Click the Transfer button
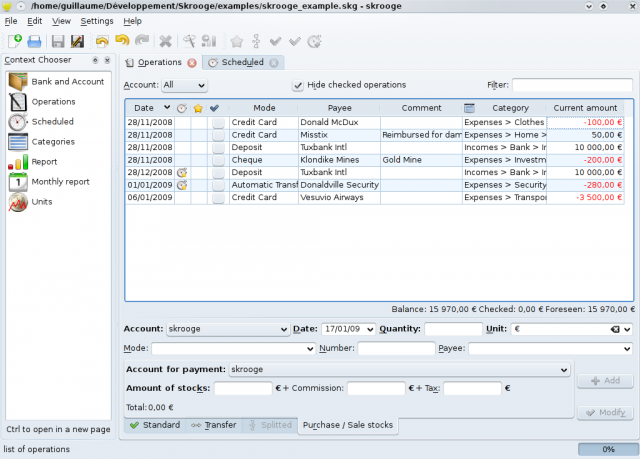The height and width of the screenshot is (459, 640). pos(214,425)
